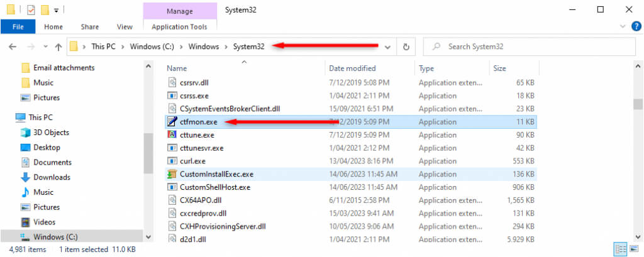Sort files by Date modified column

pos(352,68)
